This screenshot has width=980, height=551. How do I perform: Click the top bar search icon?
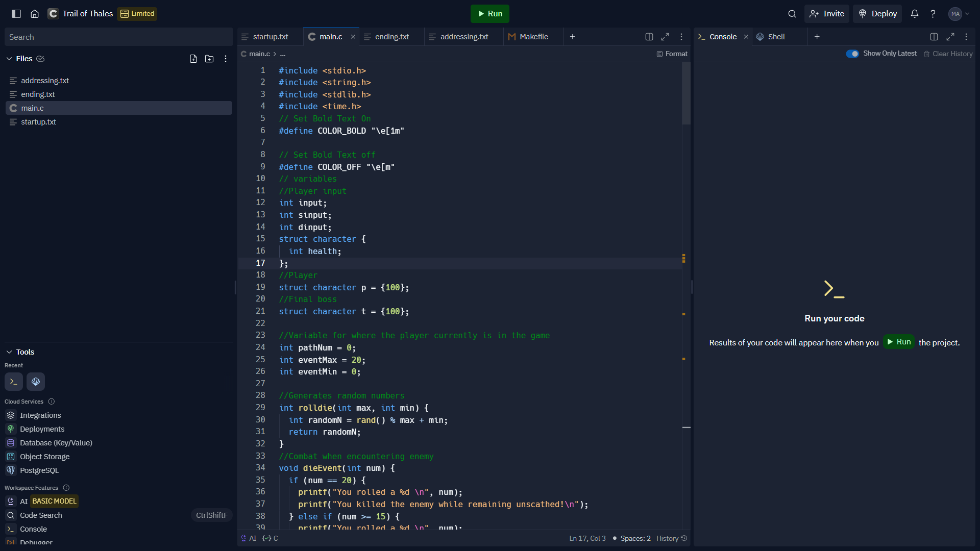[792, 14]
